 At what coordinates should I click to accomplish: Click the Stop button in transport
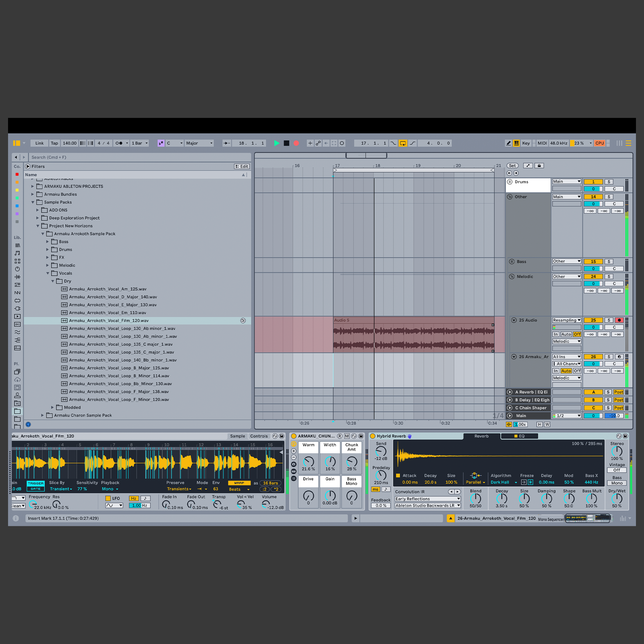pos(286,143)
